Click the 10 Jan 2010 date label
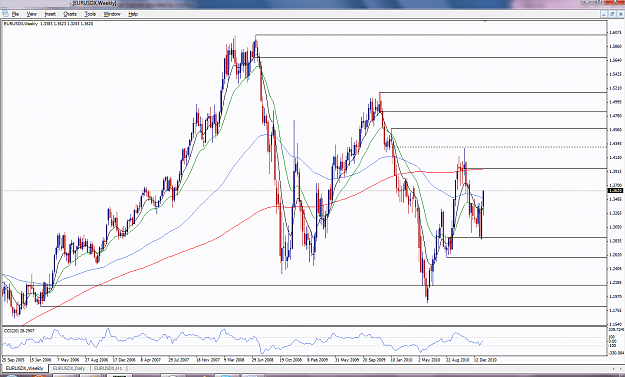 (402, 359)
